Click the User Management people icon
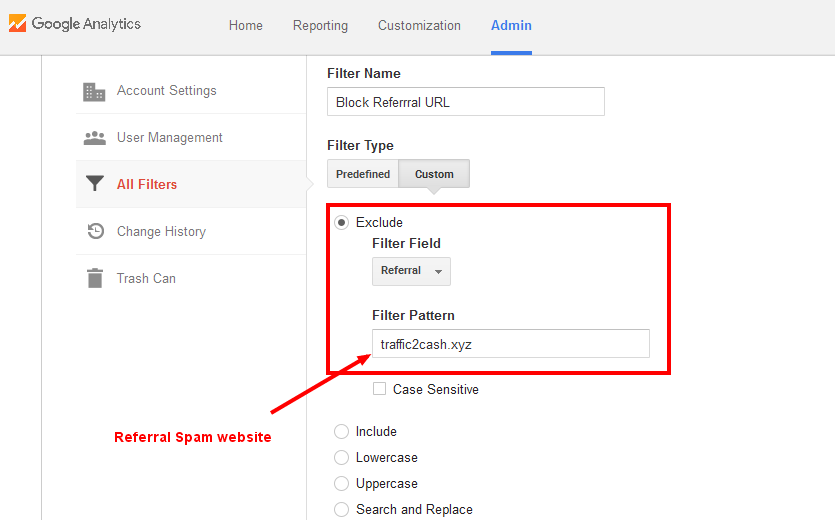 [95, 138]
